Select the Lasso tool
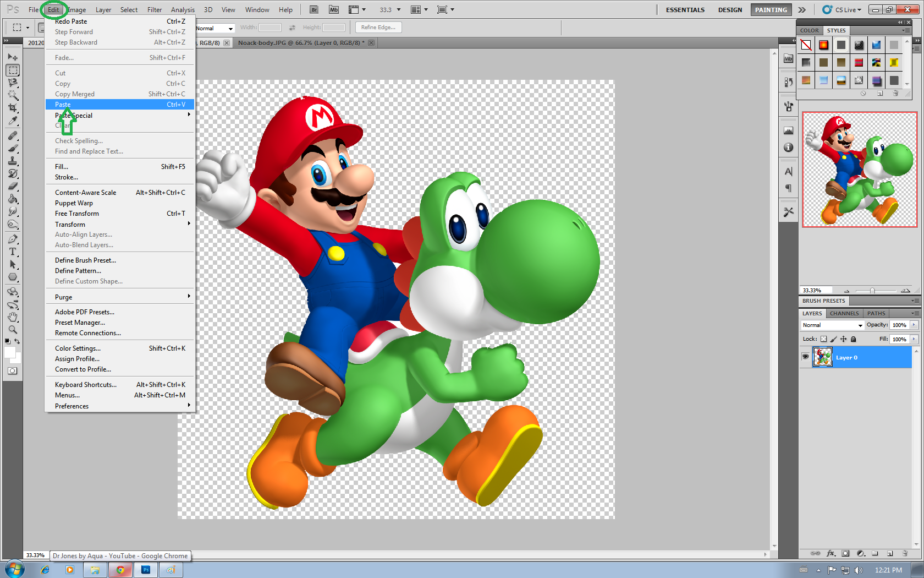The image size is (924, 578). coord(13,83)
